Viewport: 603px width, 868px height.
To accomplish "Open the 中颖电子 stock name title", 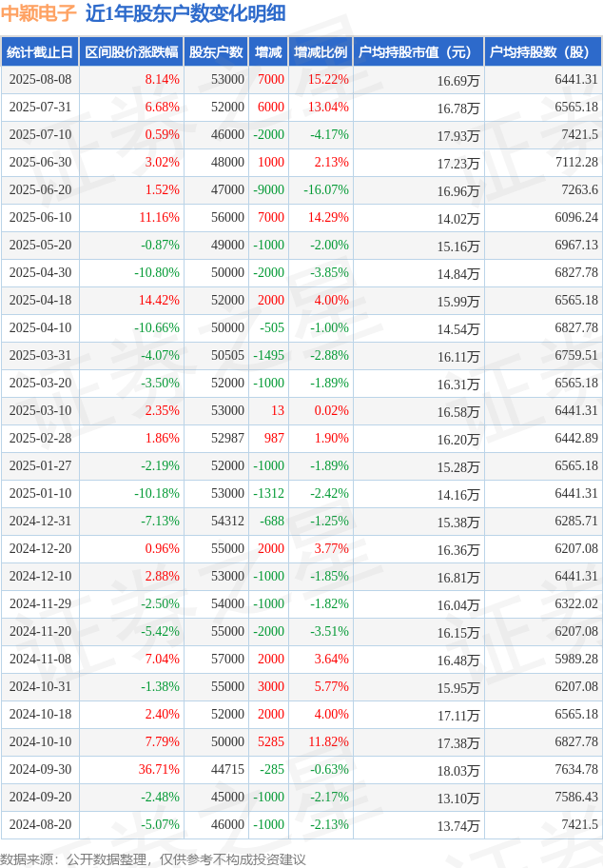I will click(x=38, y=13).
